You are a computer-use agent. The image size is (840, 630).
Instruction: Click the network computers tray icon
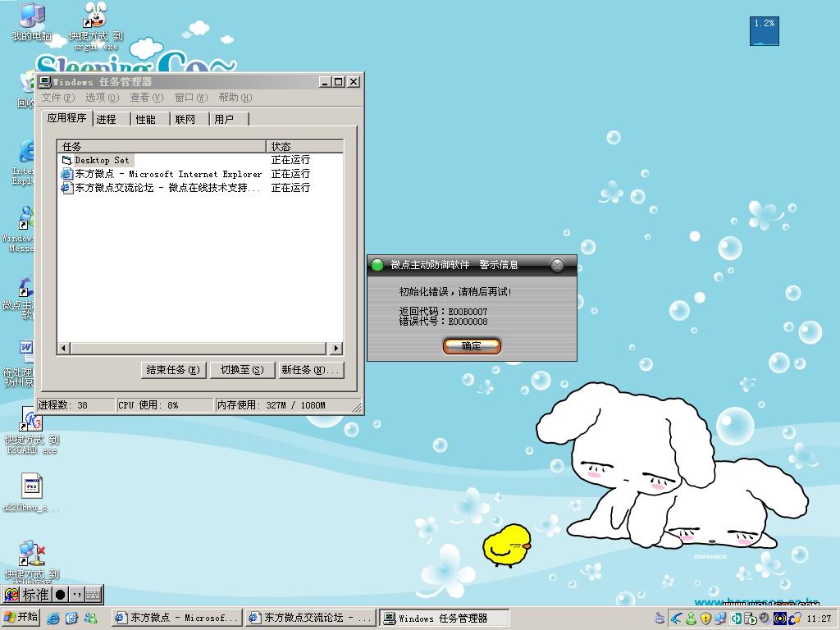tap(720, 619)
